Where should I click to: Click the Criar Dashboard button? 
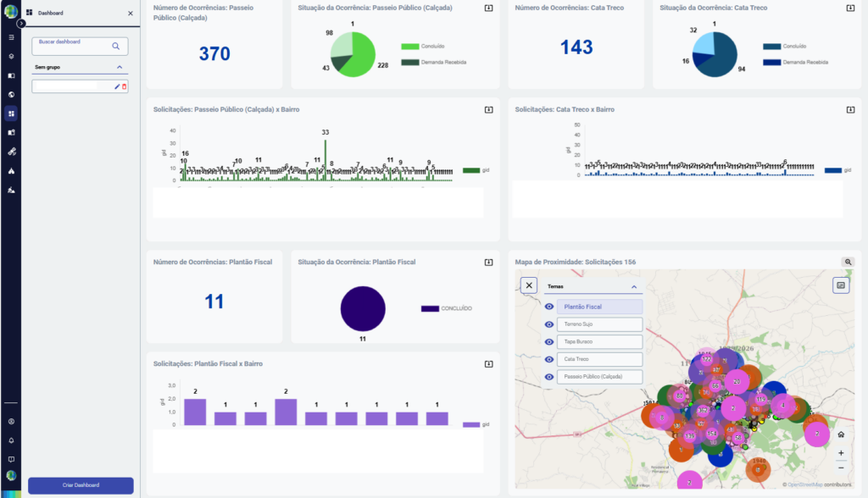(81, 485)
